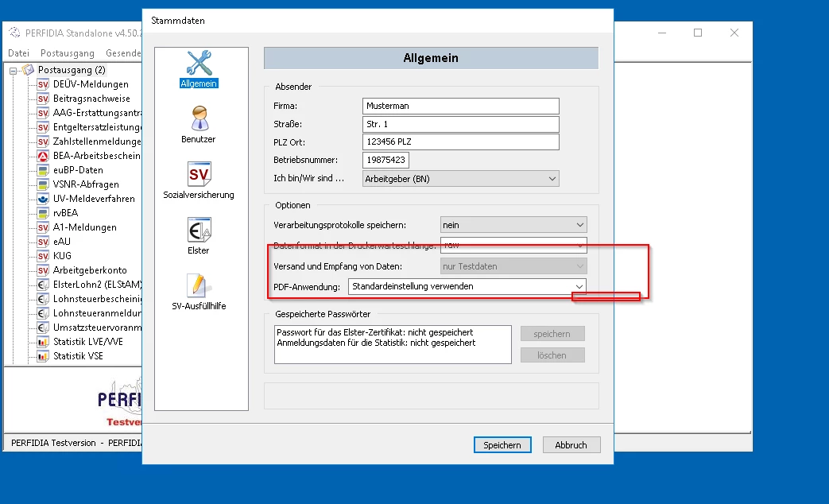Image resolution: width=829 pixels, height=504 pixels.
Task: Click the Abbruch button
Action: point(571,444)
